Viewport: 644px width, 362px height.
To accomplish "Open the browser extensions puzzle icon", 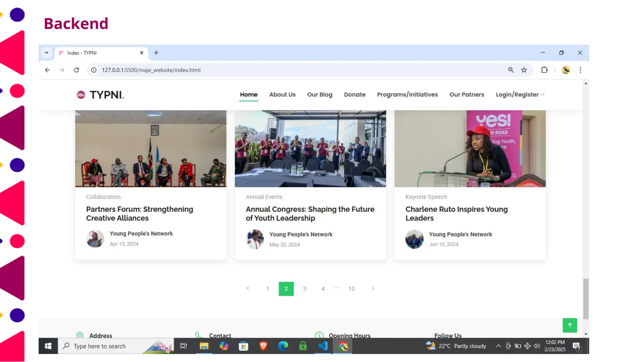I will [x=544, y=70].
